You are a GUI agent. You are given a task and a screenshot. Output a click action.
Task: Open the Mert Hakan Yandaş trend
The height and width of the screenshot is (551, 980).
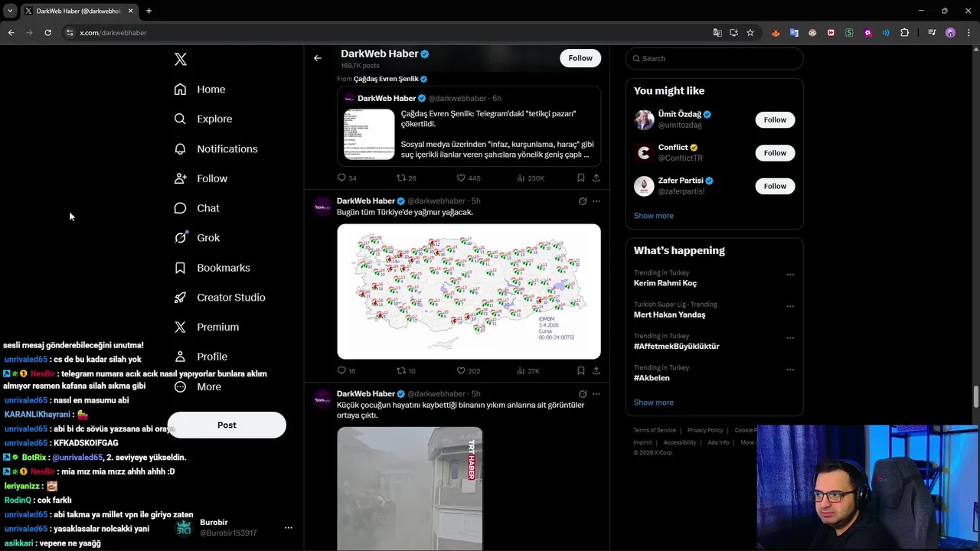click(669, 315)
